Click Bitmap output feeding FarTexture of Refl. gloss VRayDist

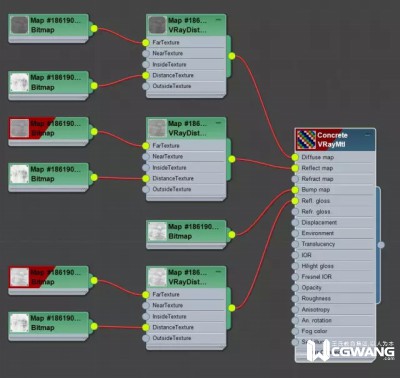tap(94, 281)
